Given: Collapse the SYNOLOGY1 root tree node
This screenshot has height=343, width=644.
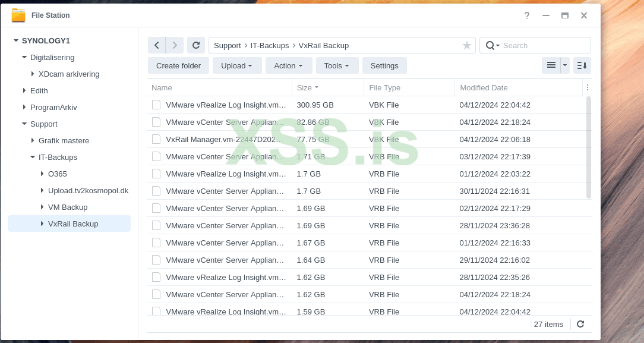Looking at the screenshot, I should (16, 40).
